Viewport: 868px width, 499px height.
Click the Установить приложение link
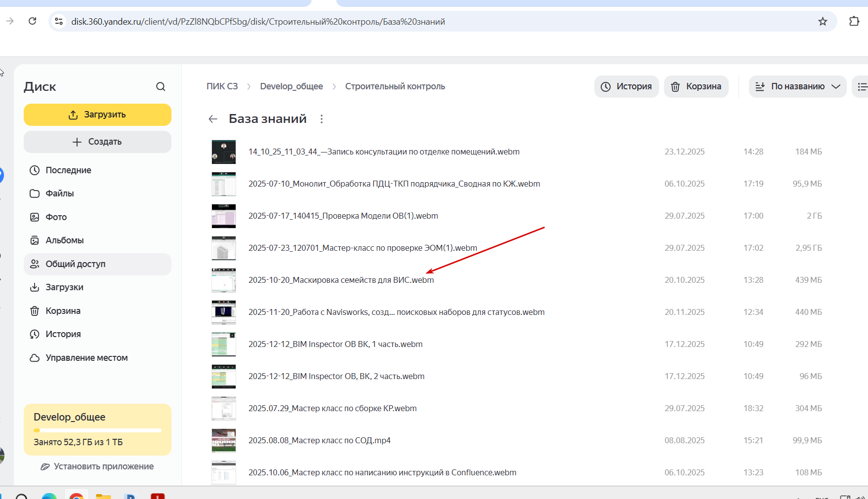tap(97, 466)
